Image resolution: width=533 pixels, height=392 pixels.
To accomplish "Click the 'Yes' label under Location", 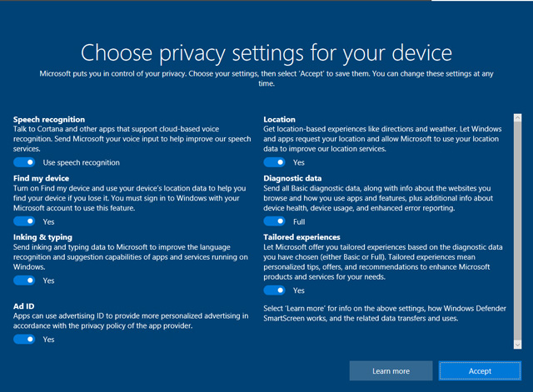I will [299, 163].
